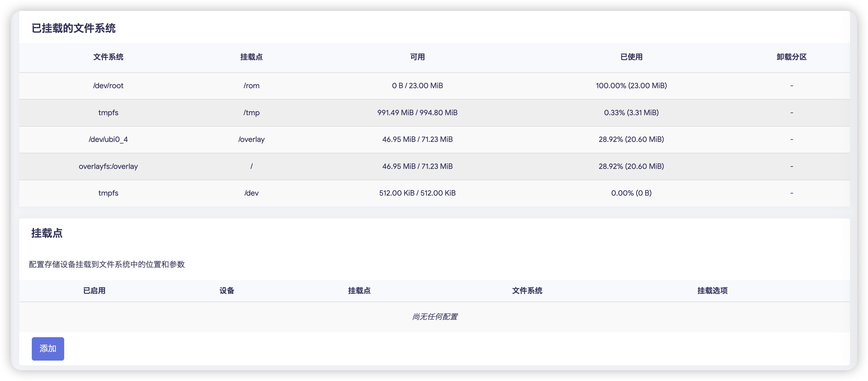Click the 卸载分区 column header
Image resolution: width=868 pixels, height=381 pixels.
[x=791, y=57]
